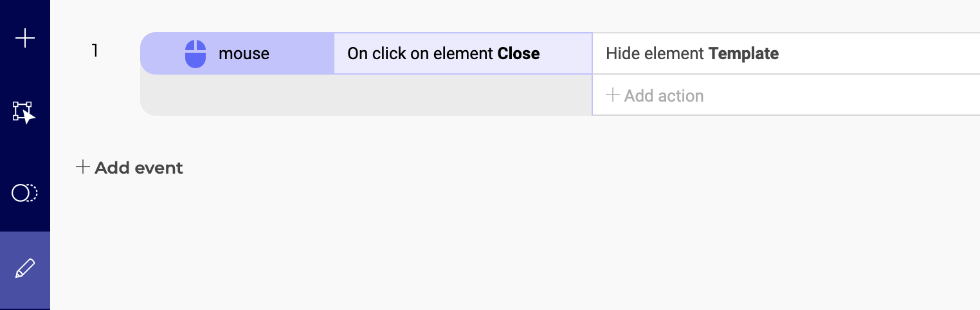Select the element selection cursor tool
The image size is (980, 310).
tap(24, 113)
